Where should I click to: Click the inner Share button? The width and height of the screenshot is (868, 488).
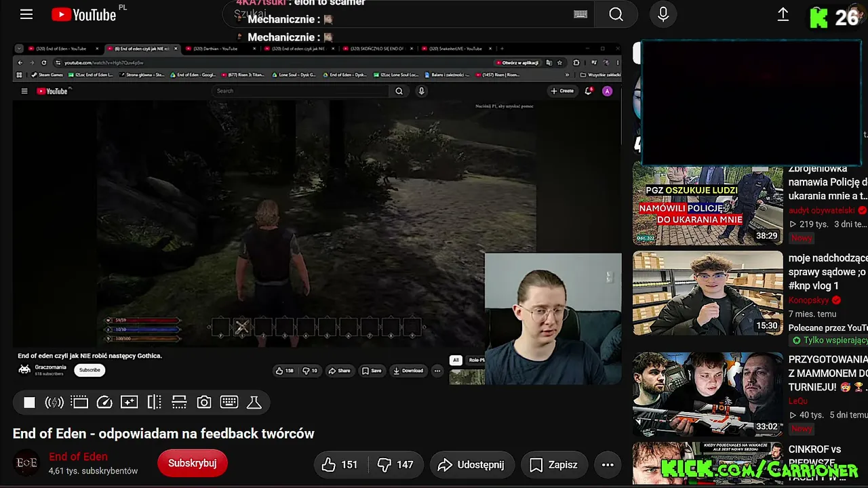(x=339, y=371)
